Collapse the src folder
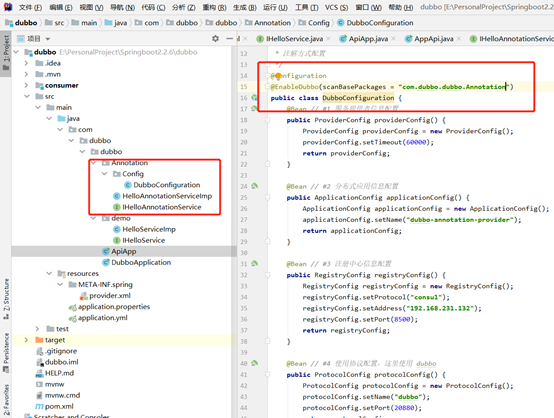Screen dimensions: 554x418 [x=27, y=96]
